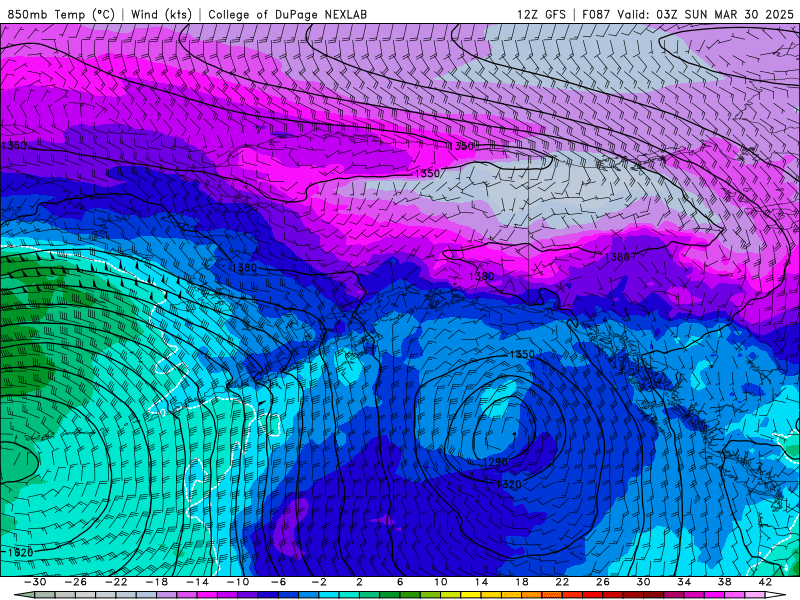Click the -18 color scale label

tap(157, 582)
